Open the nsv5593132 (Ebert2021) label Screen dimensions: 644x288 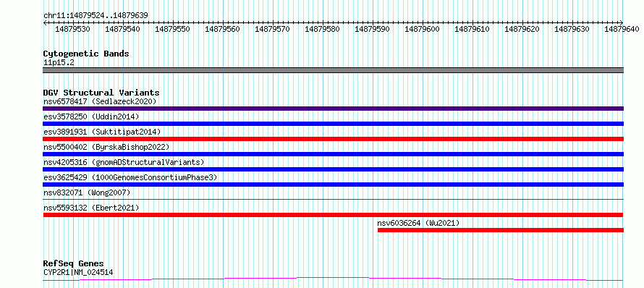tap(91, 208)
